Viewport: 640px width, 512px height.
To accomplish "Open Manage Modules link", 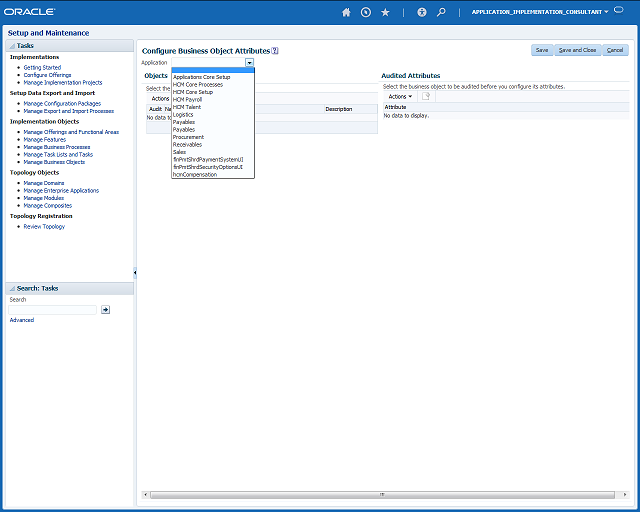I will point(44,198).
